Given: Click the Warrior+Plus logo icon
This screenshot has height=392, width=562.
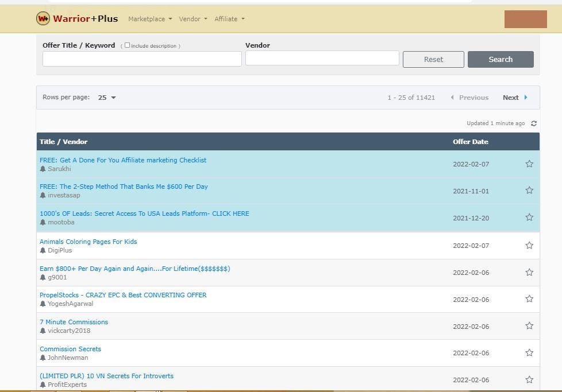Looking at the screenshot, I should click(x=43, y=18).
